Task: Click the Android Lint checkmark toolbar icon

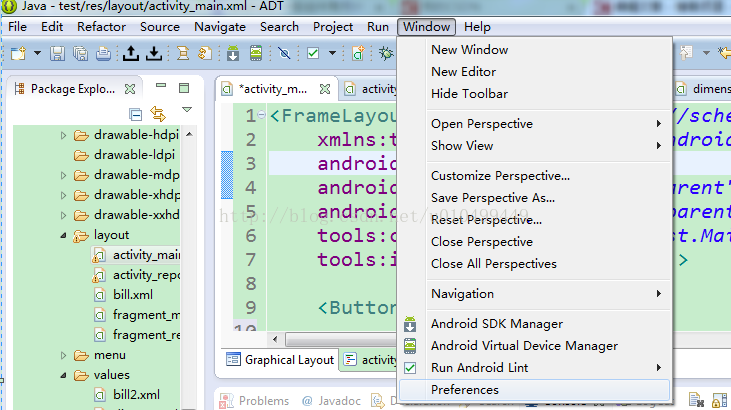Action: [x=313, y=53]
